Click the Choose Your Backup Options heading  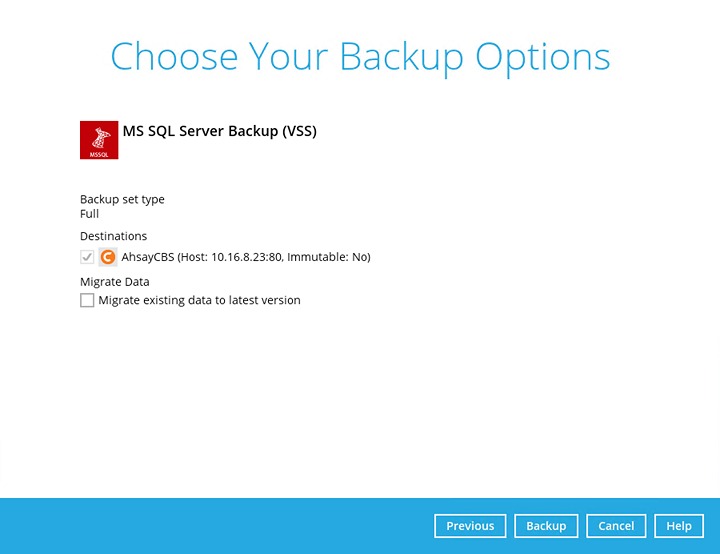360,57
